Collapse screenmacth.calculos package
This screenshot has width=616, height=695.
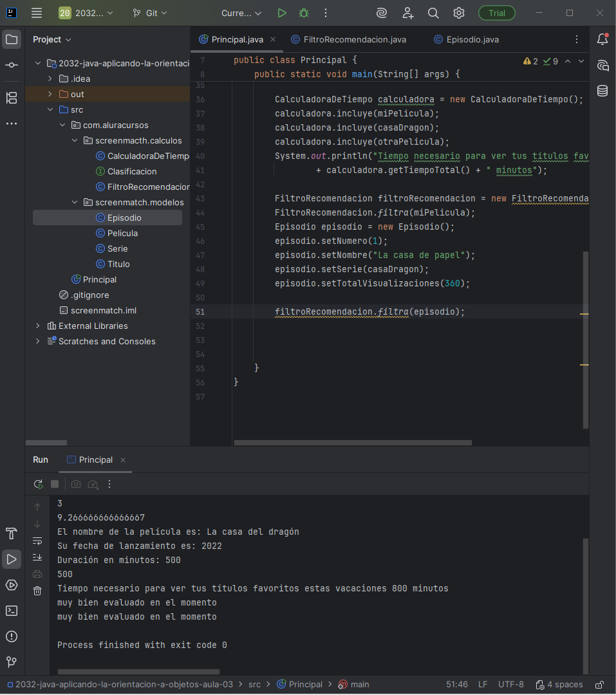coord(75,140)
